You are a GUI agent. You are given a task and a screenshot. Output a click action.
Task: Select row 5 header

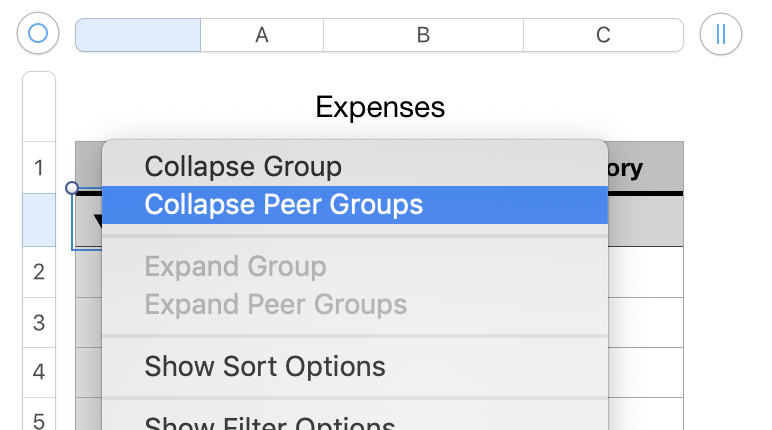[x=39, y=420]
